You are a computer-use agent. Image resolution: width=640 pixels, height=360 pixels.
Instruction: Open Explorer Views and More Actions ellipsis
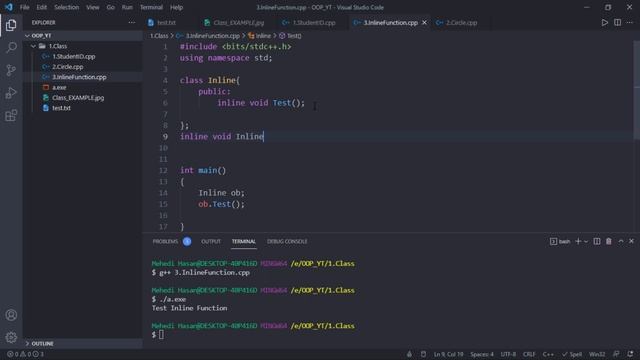(x=131, y=22)
